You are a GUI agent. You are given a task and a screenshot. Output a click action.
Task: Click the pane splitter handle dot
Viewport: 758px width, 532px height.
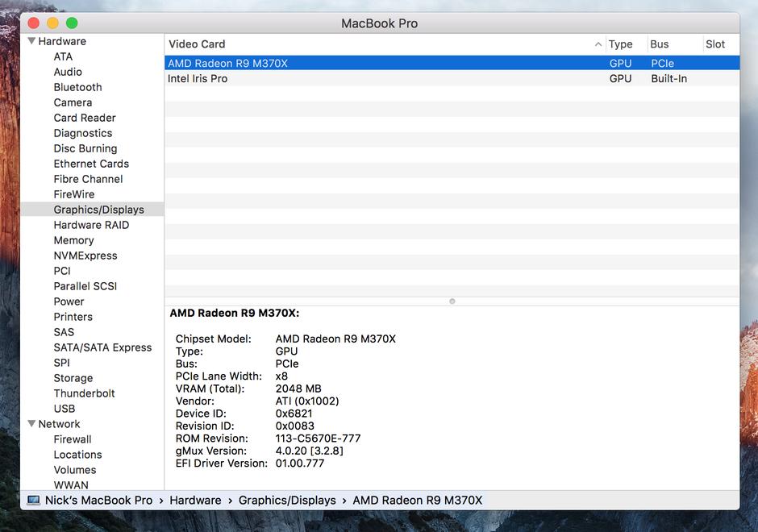pos(452,301)
